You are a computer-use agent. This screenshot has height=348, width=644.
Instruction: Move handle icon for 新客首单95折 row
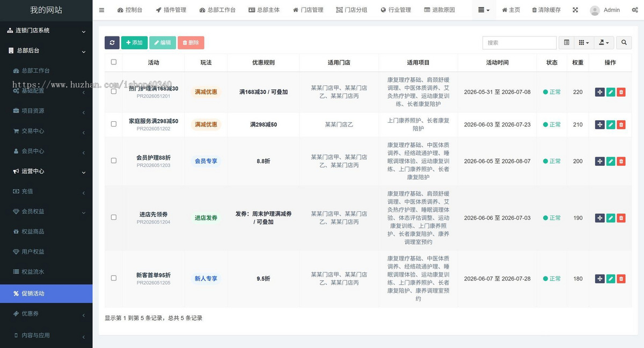click(x=600, y=278)
